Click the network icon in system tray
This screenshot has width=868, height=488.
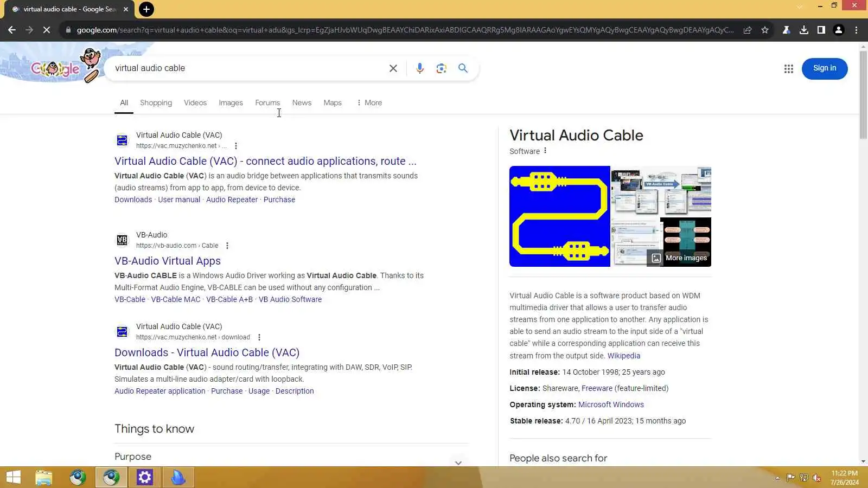pos(804,478)
